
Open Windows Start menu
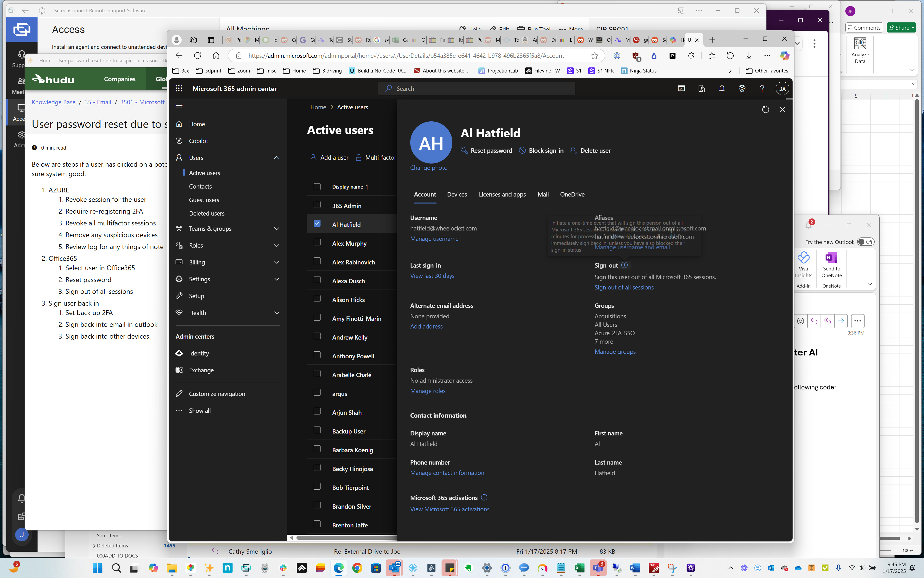click(x=98, y=568)
